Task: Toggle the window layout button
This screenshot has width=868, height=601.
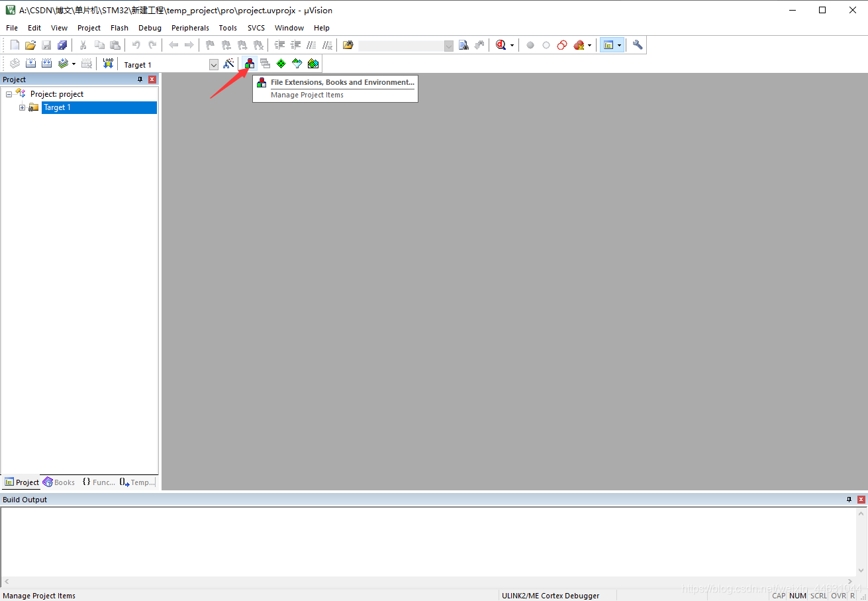Action: (608, 45)
